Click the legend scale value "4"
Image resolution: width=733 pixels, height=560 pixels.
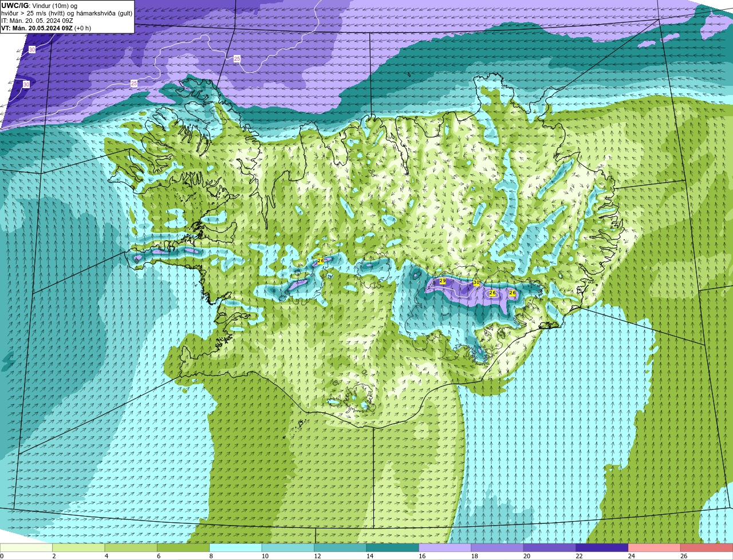tap(107, 556)
